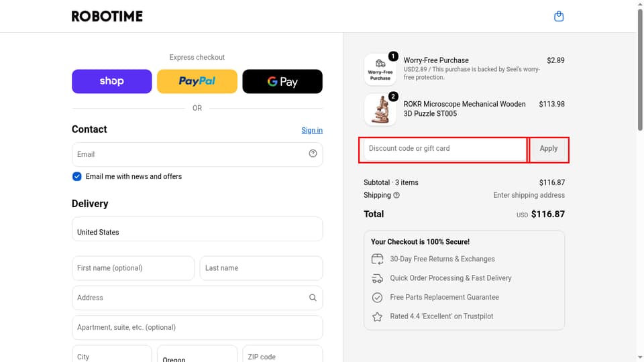
Task: Click the 30-Day Free Returns icon
Action: pyautogui.click(x=377, y=259)
